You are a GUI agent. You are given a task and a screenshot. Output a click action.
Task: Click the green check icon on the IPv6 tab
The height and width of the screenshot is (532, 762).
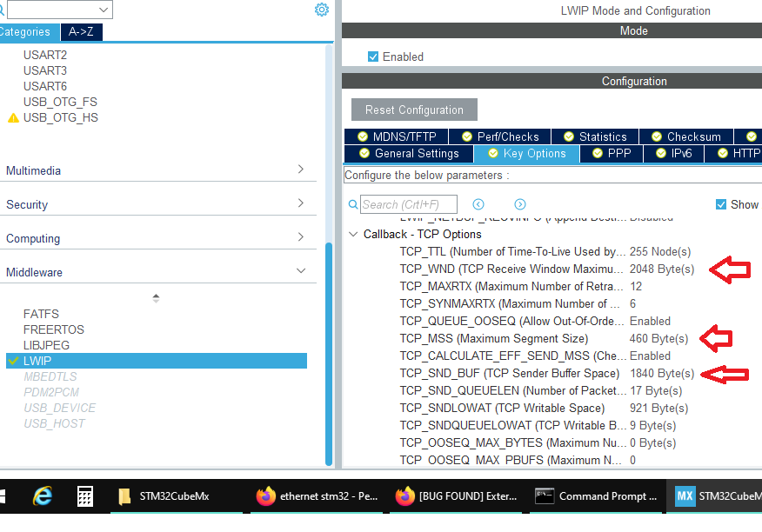click(661, 154)
